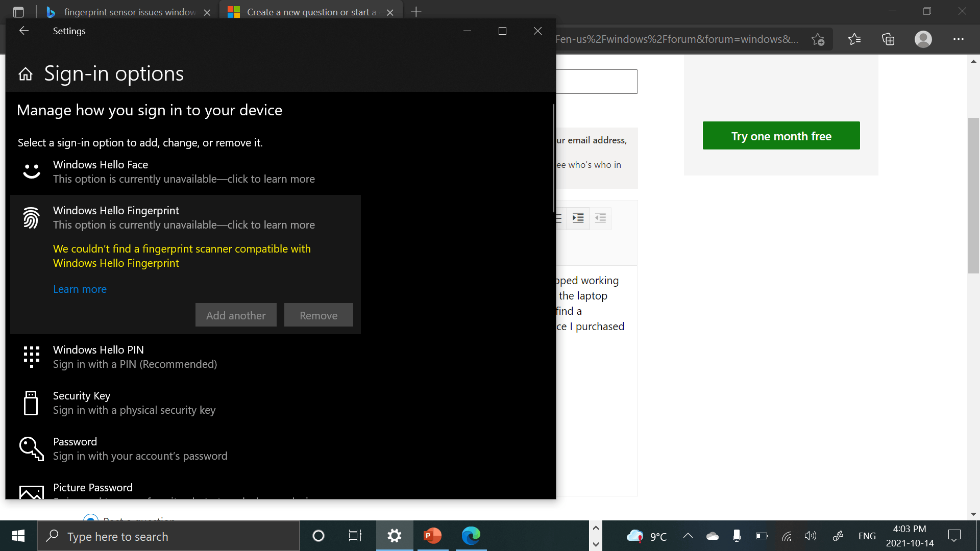Open the weather widget showing 9°C
The width and height of the screenshot is (980, 551).
(647, 536)
